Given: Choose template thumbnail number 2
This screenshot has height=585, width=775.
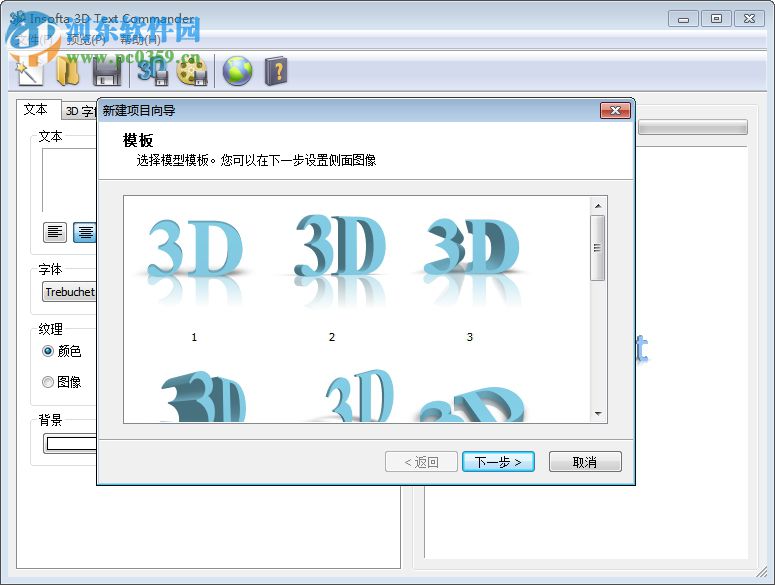Looking at the screenshot, I should [x=332, y=276].
